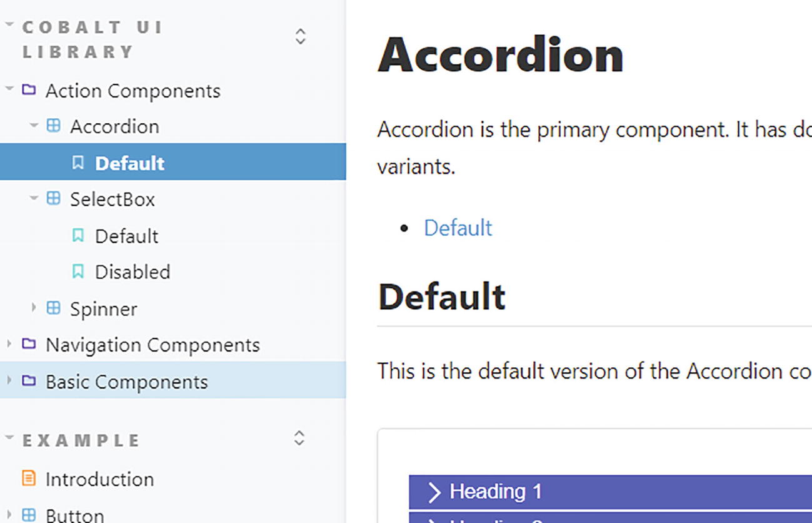This screenshot has width=812, height=523.
Task: Click the orange Introduction document icon
Action: pos(29,479)
